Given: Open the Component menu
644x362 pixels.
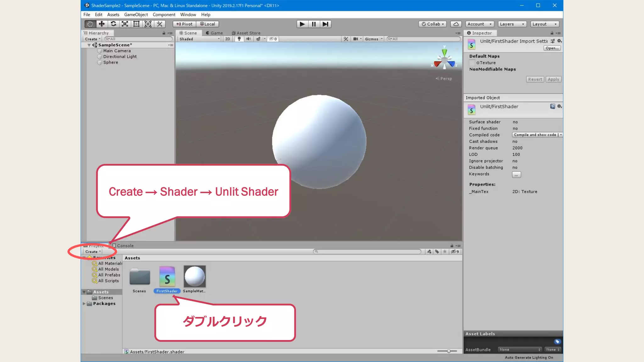Looking at the screenshot, I should (164, 14).
